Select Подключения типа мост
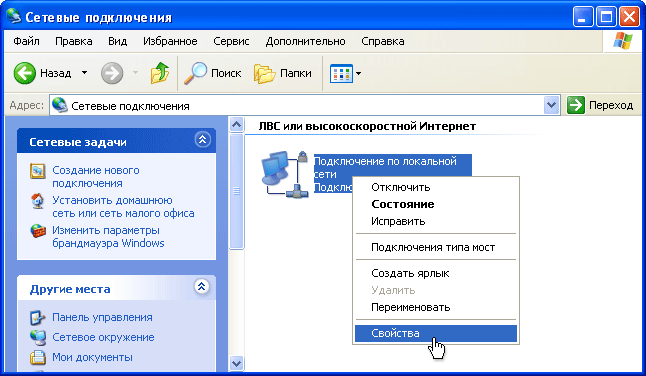The height and width of the screenshot is (376, 646). (x=436, y=247)
